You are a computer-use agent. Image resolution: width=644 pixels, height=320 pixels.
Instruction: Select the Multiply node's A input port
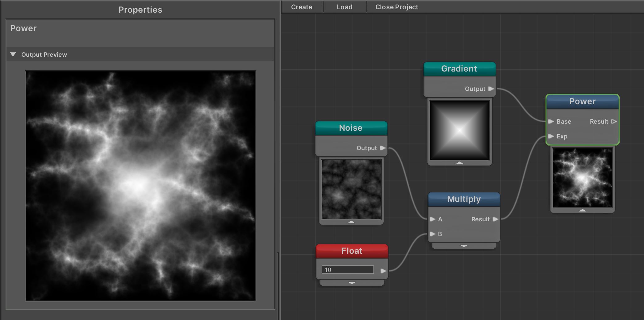(x=433, y=219)
